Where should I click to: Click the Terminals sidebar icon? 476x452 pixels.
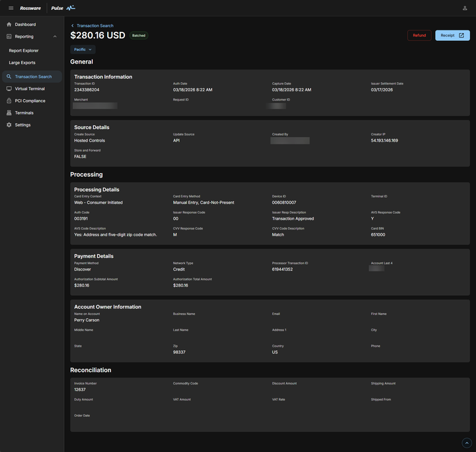pos(9,113)
